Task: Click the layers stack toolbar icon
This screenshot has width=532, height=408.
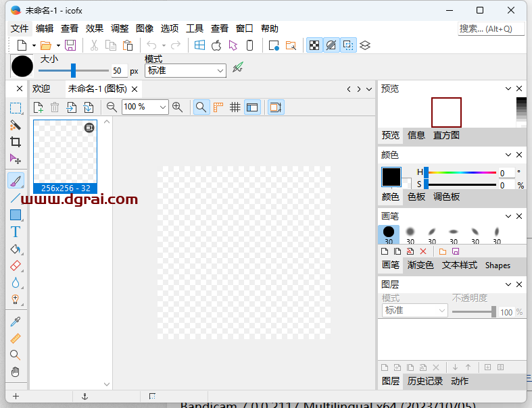Action: click(365, 45)
